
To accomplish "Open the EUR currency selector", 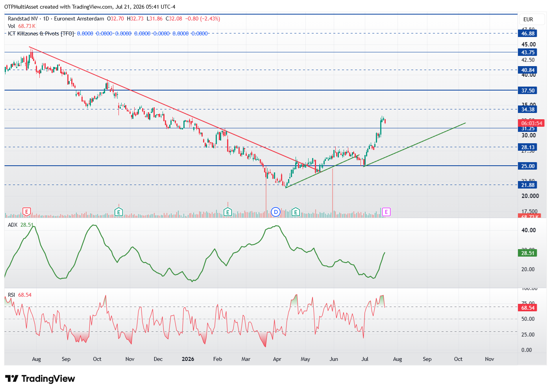I will pyautogui.click(x=528, y=19).
